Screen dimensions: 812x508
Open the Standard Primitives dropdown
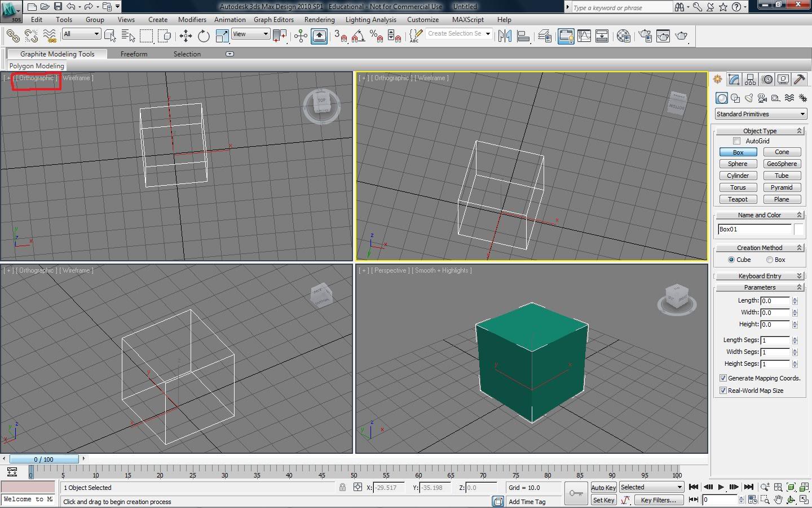coord(760,114)
